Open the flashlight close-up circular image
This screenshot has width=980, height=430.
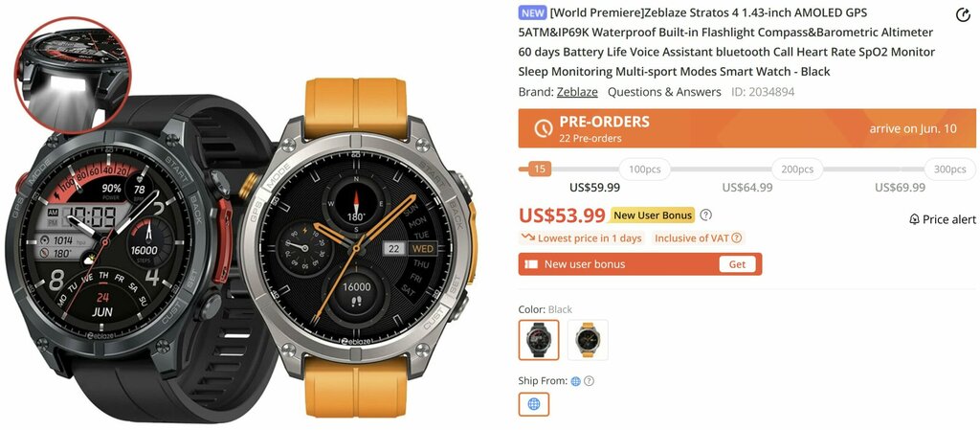tap(73, 74)
